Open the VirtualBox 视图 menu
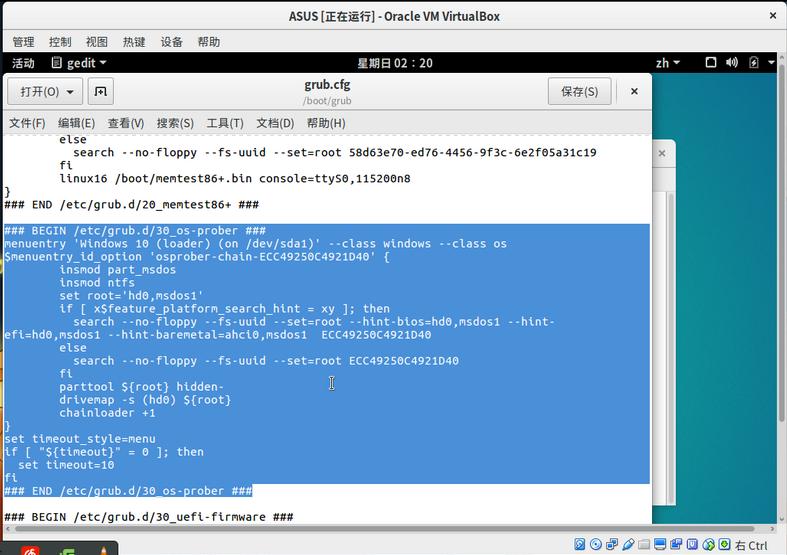The image size is (787, 555). (x=97, y=42)
